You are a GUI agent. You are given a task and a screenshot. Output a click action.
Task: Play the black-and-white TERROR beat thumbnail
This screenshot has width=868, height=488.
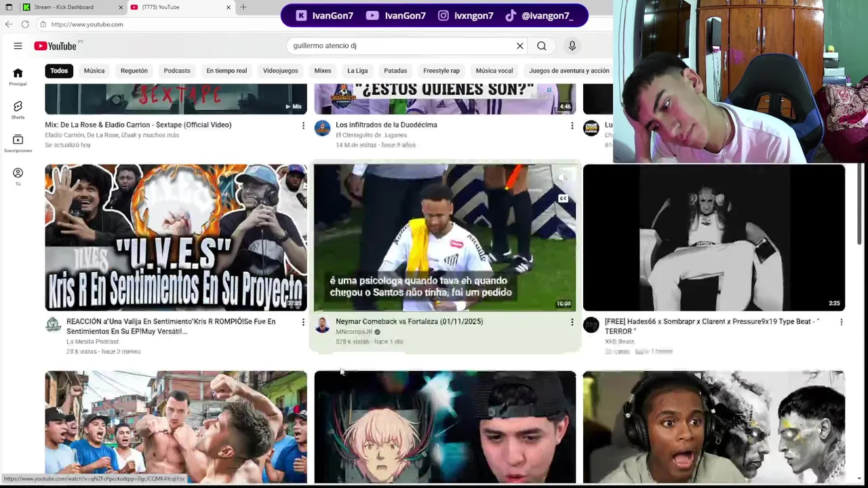pos(714,237)
